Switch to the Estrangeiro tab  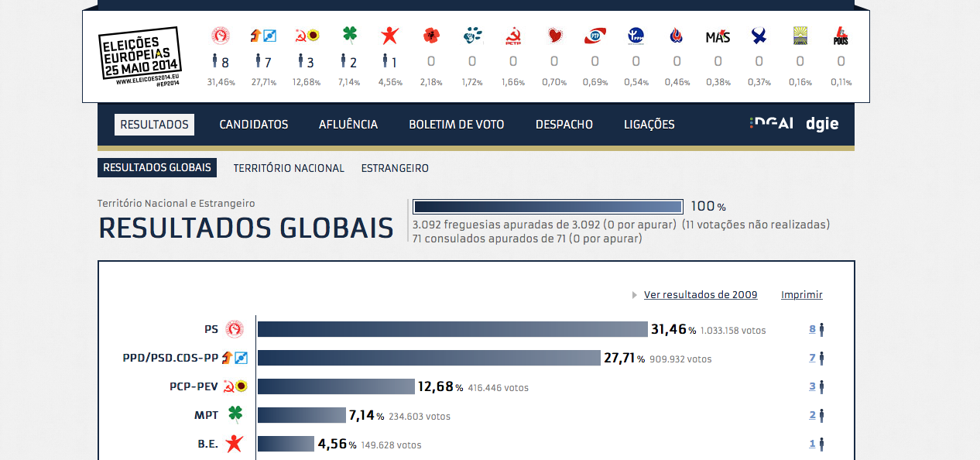pos(395,168)
